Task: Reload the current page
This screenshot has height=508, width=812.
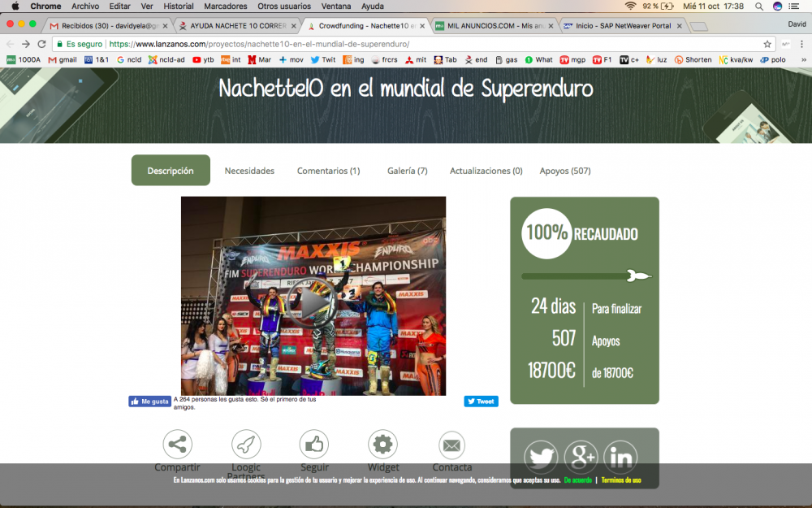Action: click(42, 44)
